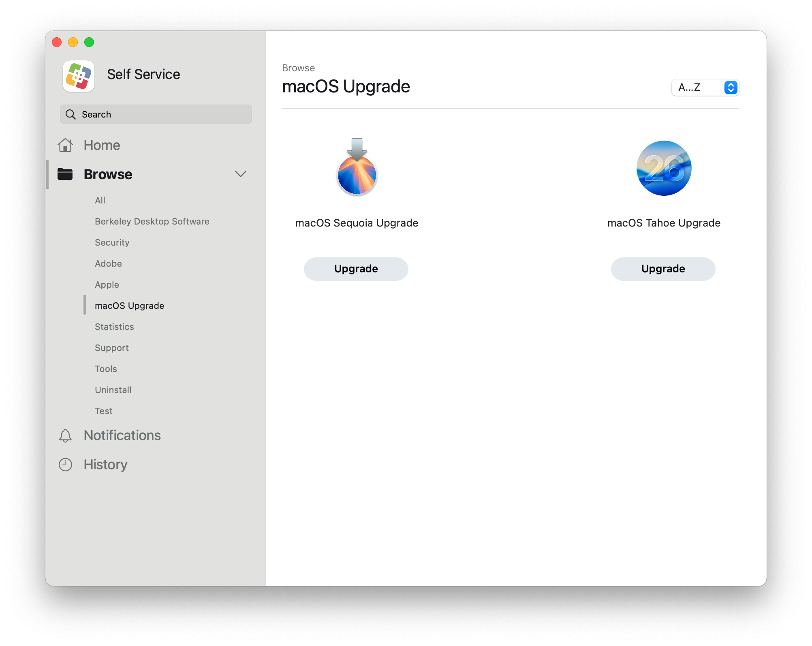Click the macOS Sequoia Upgrade title
This screenshot has height=646, width=812.
357,223
